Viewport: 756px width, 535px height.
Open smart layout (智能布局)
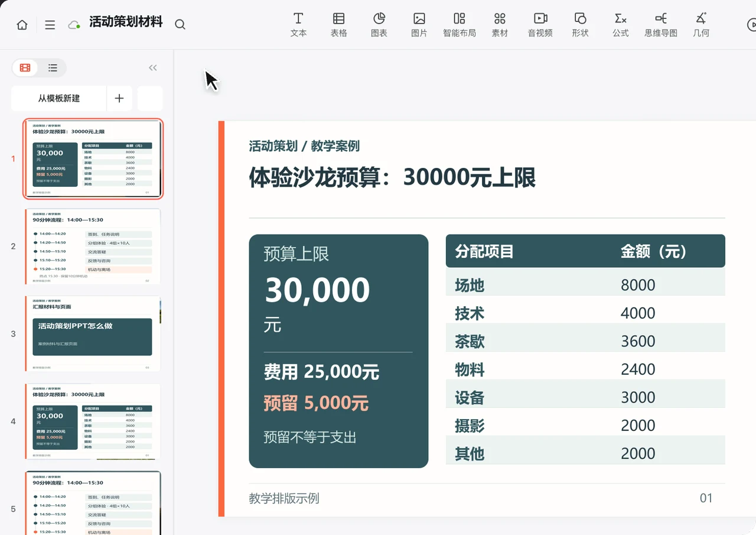tap(460, 25)
